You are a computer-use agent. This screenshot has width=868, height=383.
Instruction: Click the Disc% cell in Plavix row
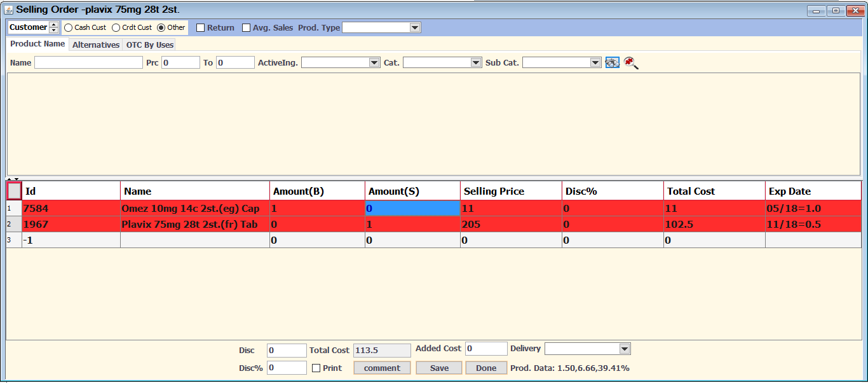(613, 224)
